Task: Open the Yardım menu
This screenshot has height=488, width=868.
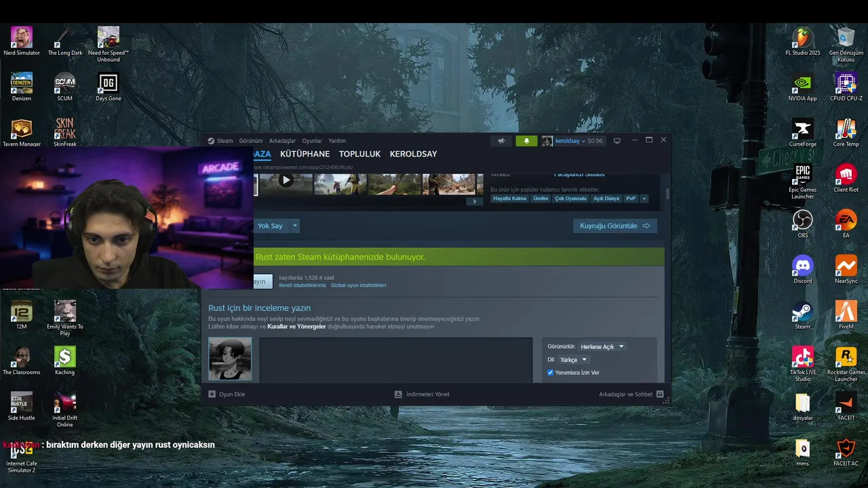Action: click(337, 141)
